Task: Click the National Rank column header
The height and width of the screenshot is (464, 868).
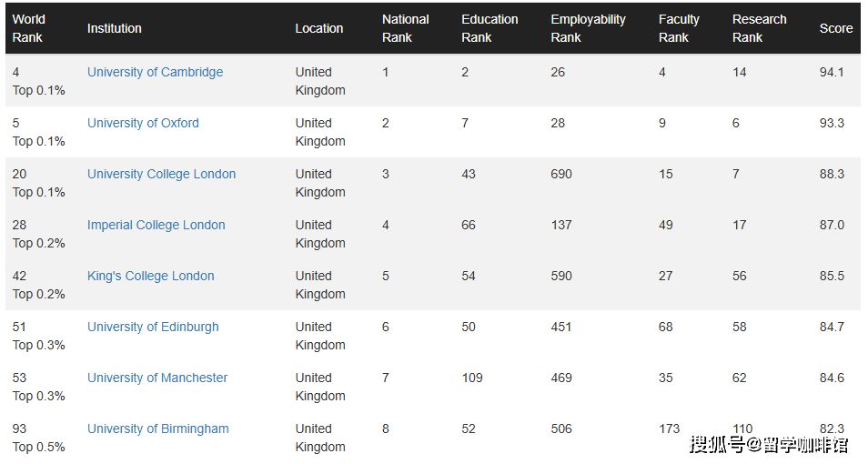Action: click(405, 28)
